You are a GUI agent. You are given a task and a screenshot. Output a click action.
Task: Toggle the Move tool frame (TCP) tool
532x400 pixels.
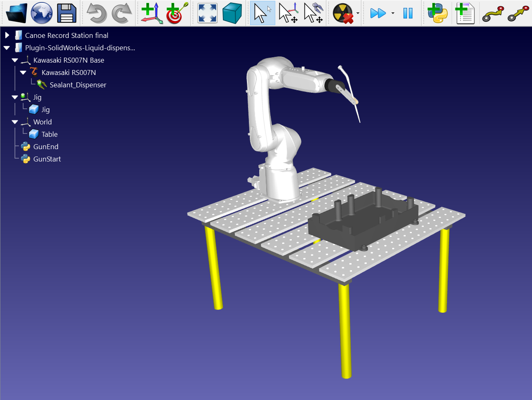pyautogui.click(x=313, y=13)
